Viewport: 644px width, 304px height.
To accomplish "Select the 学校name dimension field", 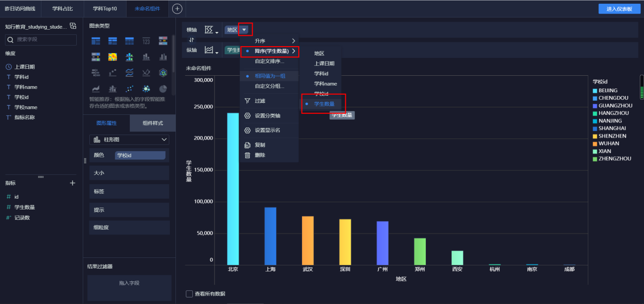I will click(x=25, y=107).
